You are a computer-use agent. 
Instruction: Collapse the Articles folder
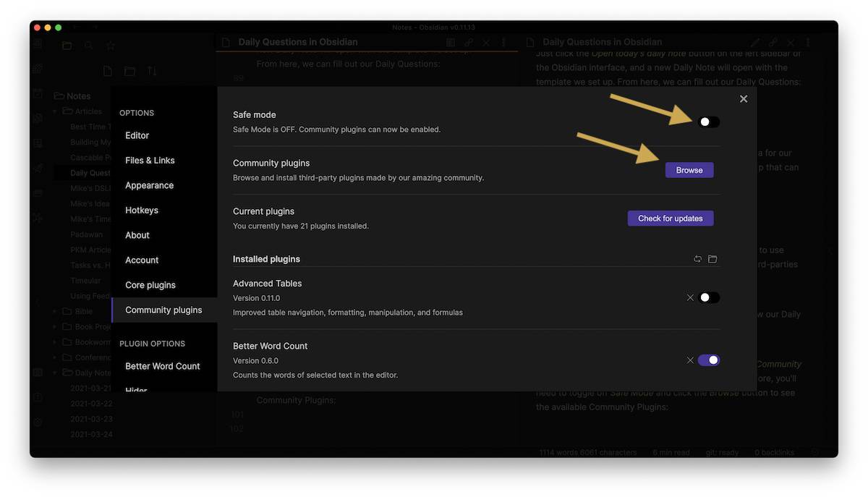point(55,111)
